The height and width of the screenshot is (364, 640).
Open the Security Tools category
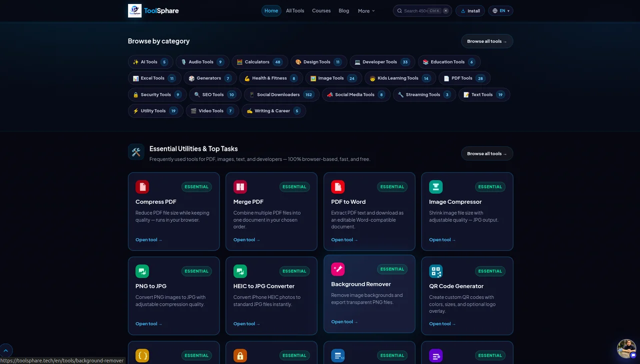pyautogui.click(x=157, y=95)
